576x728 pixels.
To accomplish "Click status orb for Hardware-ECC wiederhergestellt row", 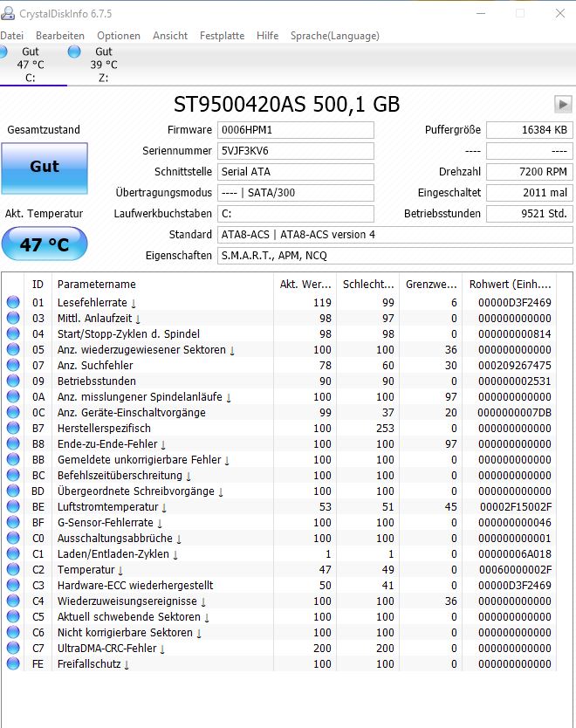I will [13, 585].
